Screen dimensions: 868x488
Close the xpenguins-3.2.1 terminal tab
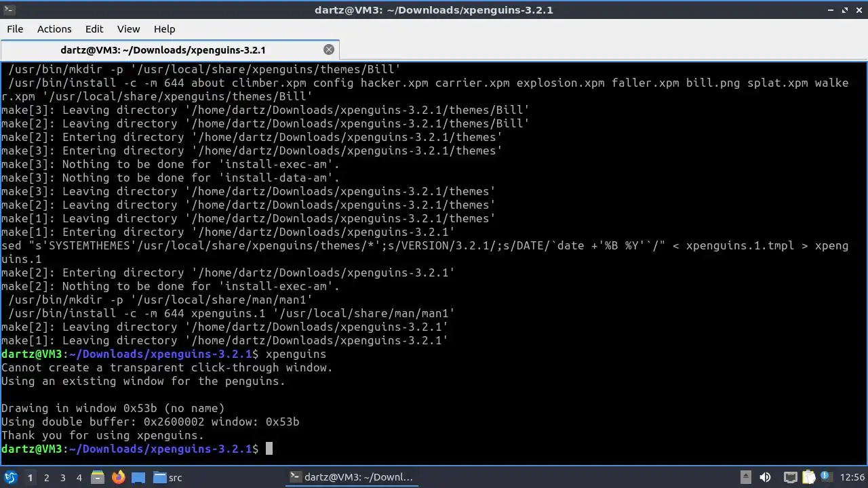329,49
